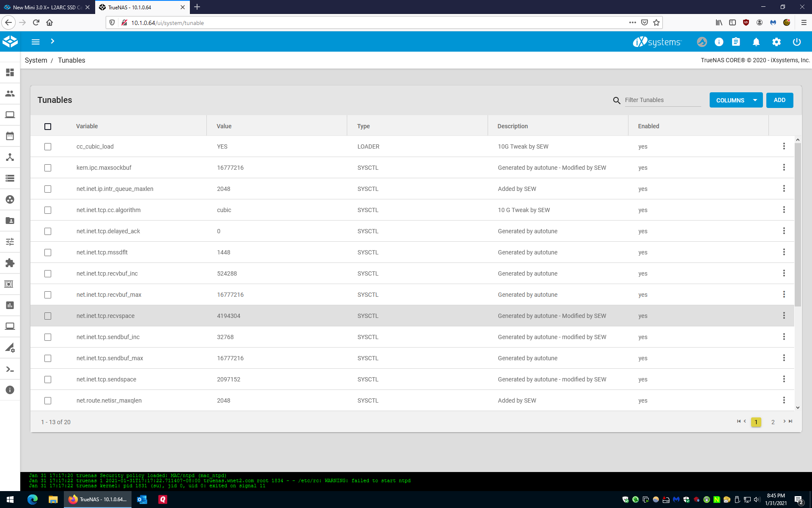Open the Dashboard sidebar icon

[x=10, y=72]
